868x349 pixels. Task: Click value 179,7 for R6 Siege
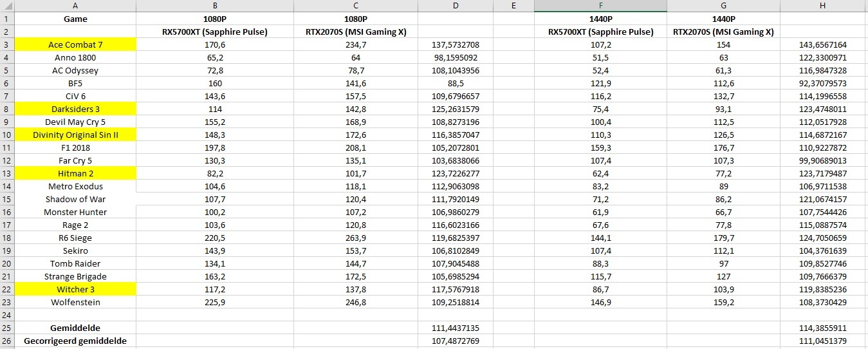723,238
